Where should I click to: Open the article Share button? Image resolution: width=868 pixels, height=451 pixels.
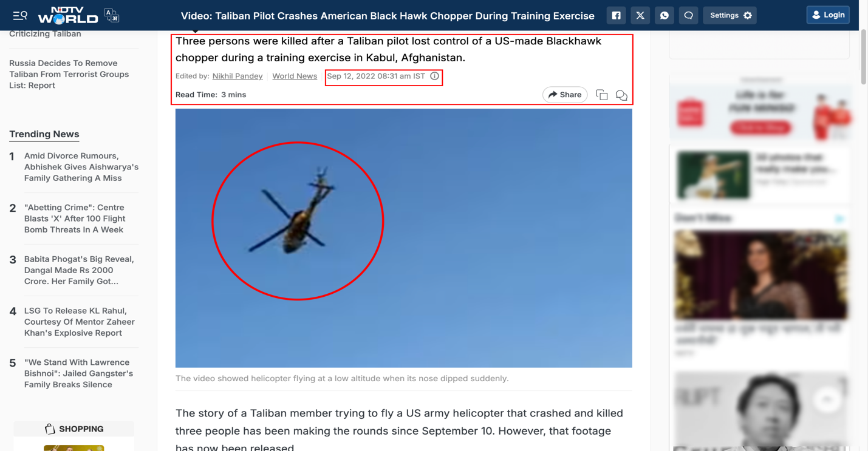[565, 95]
